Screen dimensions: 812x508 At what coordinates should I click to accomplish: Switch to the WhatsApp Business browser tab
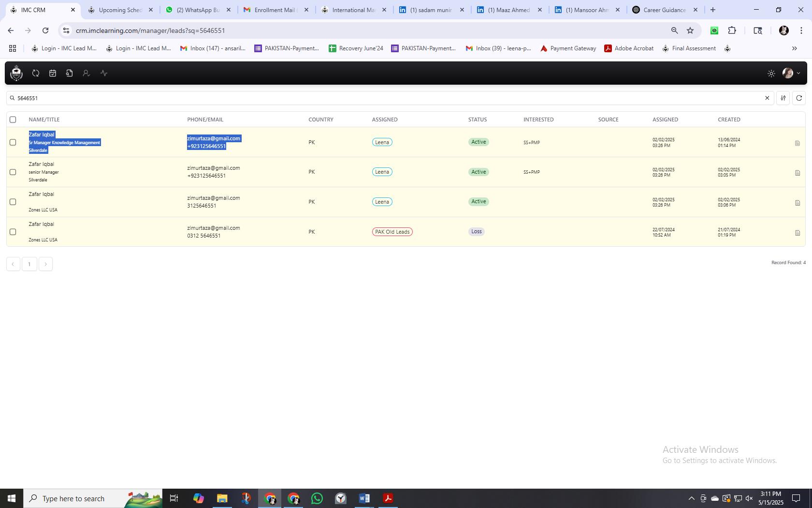[x=198, y=10]
